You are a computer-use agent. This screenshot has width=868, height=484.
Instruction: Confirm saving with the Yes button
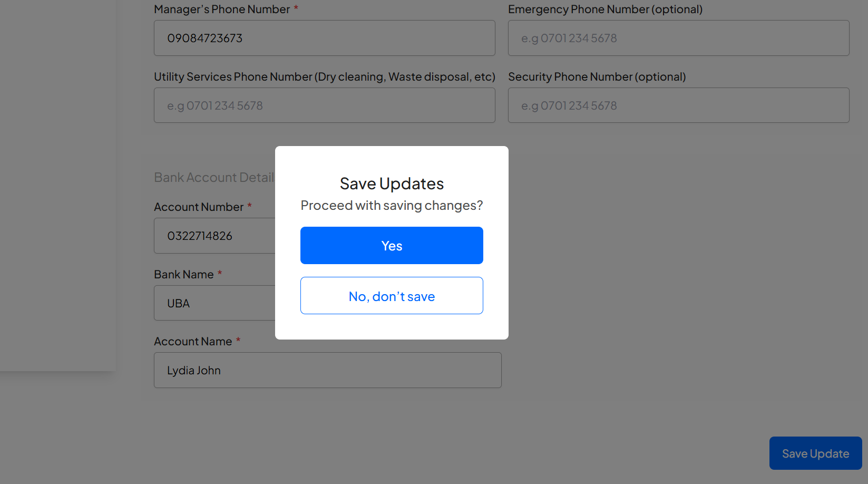[392, 246]
